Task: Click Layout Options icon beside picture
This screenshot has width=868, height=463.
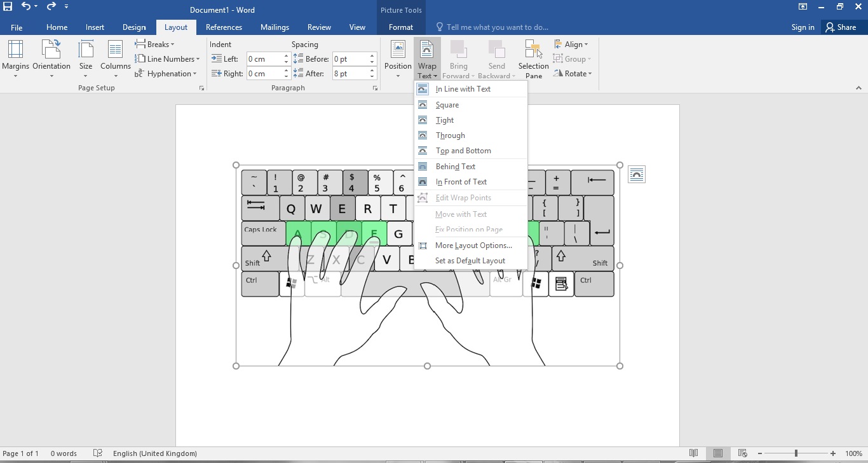Action: click(x=636, y=174)
